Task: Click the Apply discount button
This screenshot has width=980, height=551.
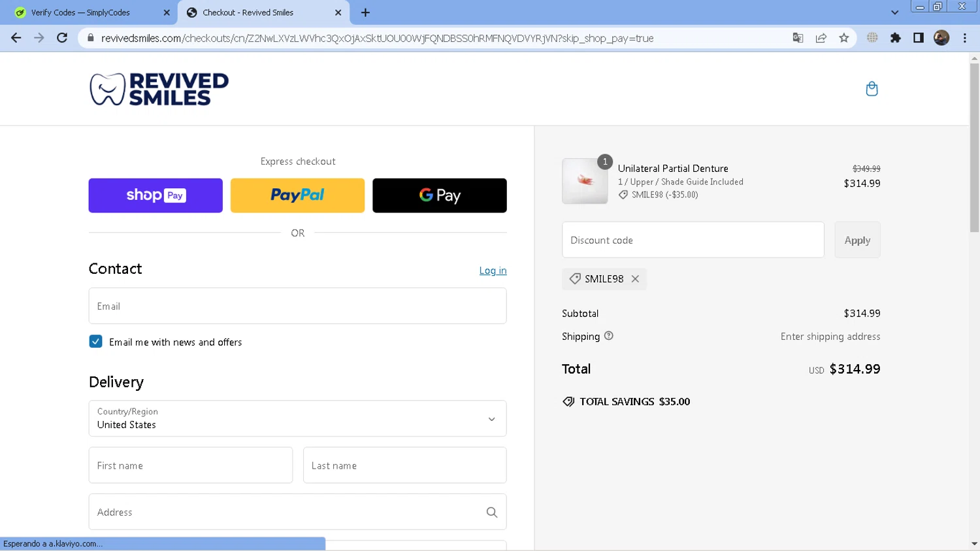Action: (857, 240)
